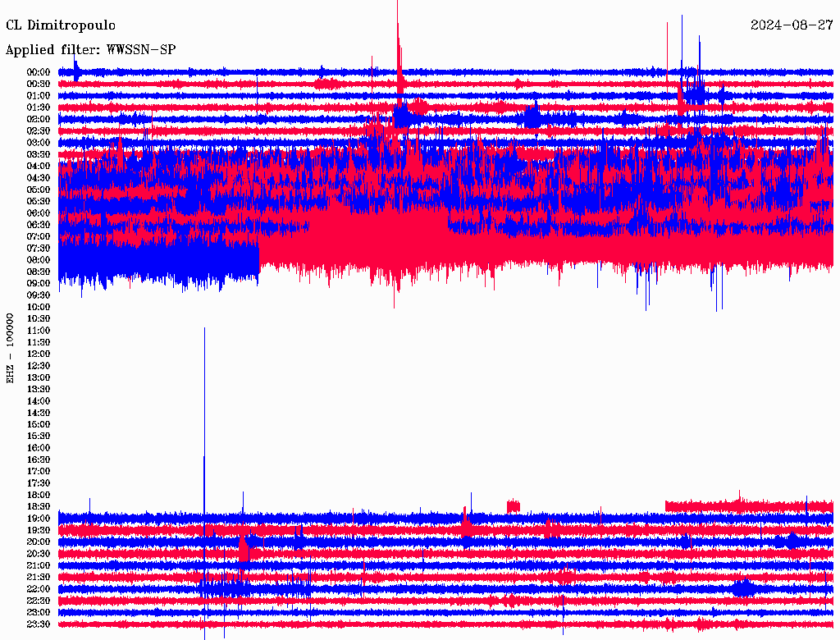Click the 14:00 time label
Viewport: 840px width, 640px height.
tap(39, 401)
